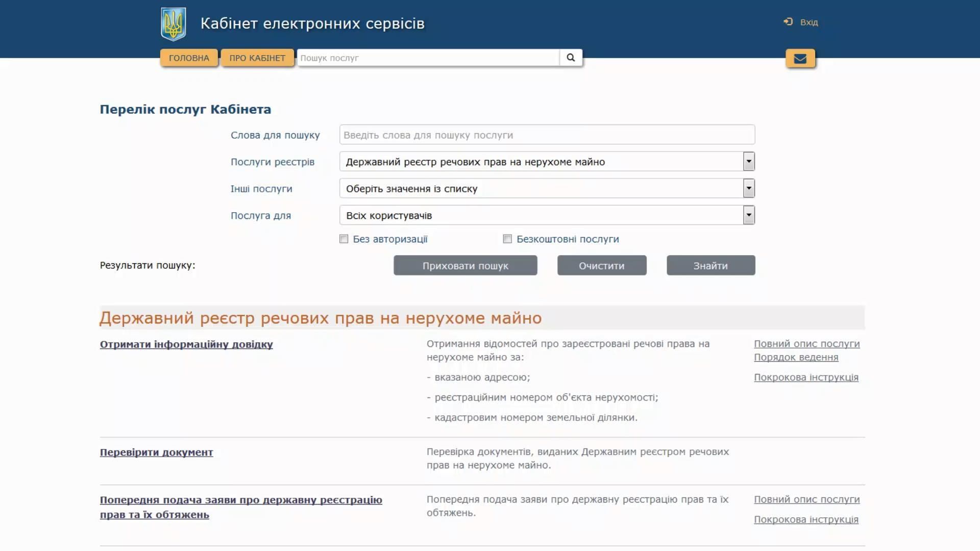Viewport: 980px width, 551px height.
Task: Open 'Отримати інформаційну довідку' service link
Action: click(x=186, y=344)
